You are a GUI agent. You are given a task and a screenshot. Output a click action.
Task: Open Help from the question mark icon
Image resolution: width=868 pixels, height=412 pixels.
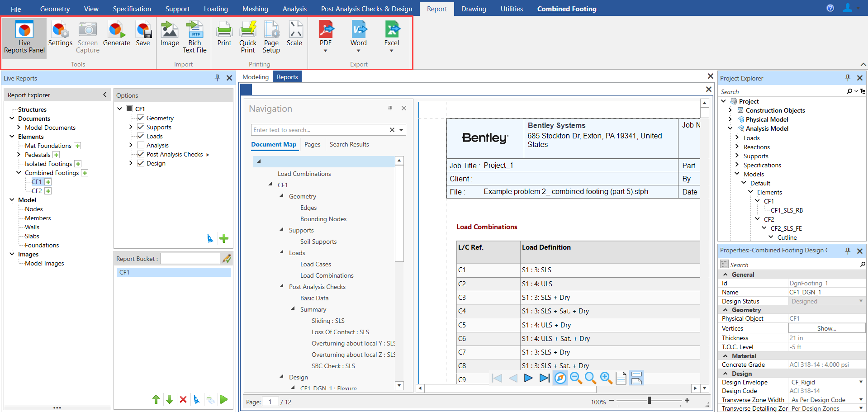point(830,8)
